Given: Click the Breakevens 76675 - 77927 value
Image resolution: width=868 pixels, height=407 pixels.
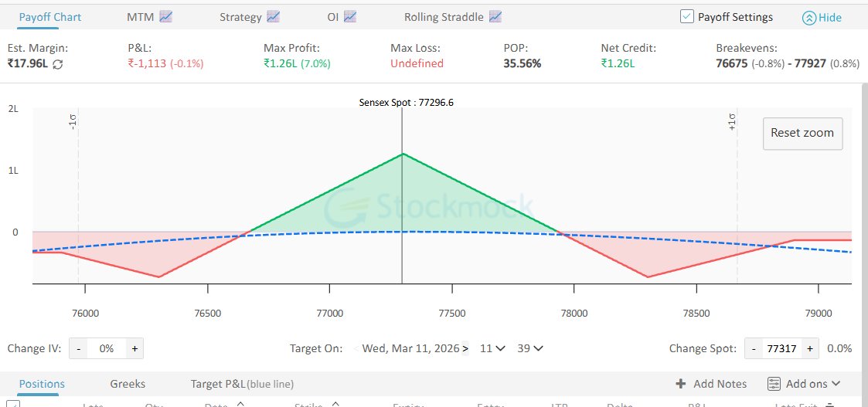Looking at the screenshot, I should coord(788,63).
